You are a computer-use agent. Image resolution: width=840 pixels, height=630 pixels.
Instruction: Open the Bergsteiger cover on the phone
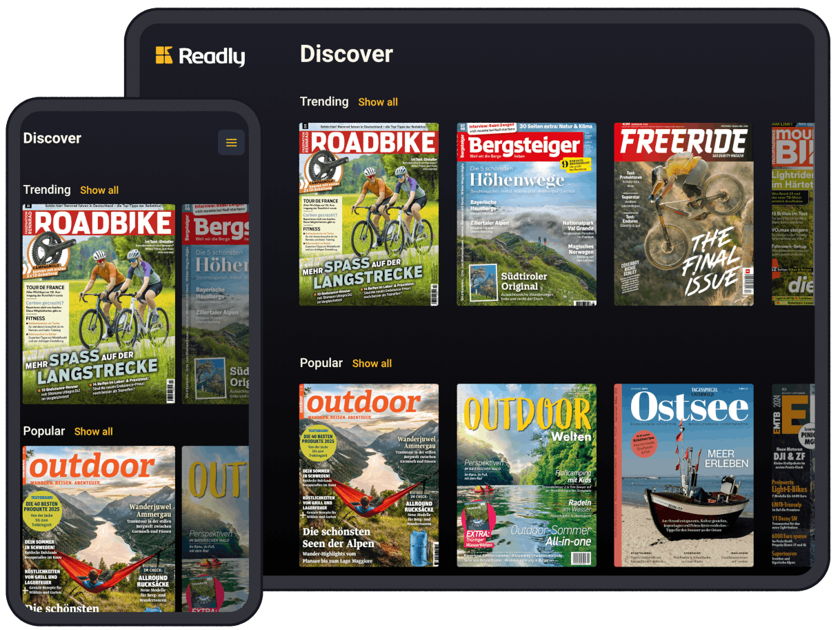click(x=215, y=304)
